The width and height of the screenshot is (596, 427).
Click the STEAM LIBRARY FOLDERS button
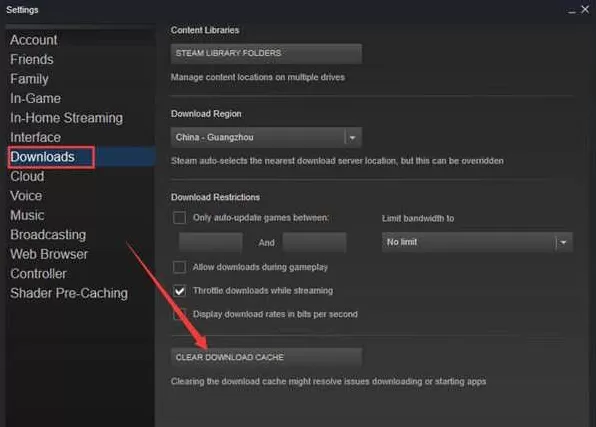coord(266,53)
